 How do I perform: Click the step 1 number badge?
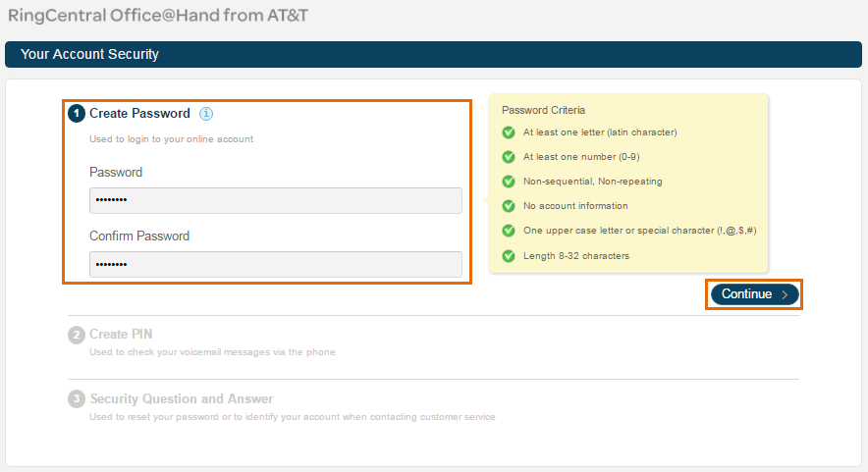click(x=77, y=114)
